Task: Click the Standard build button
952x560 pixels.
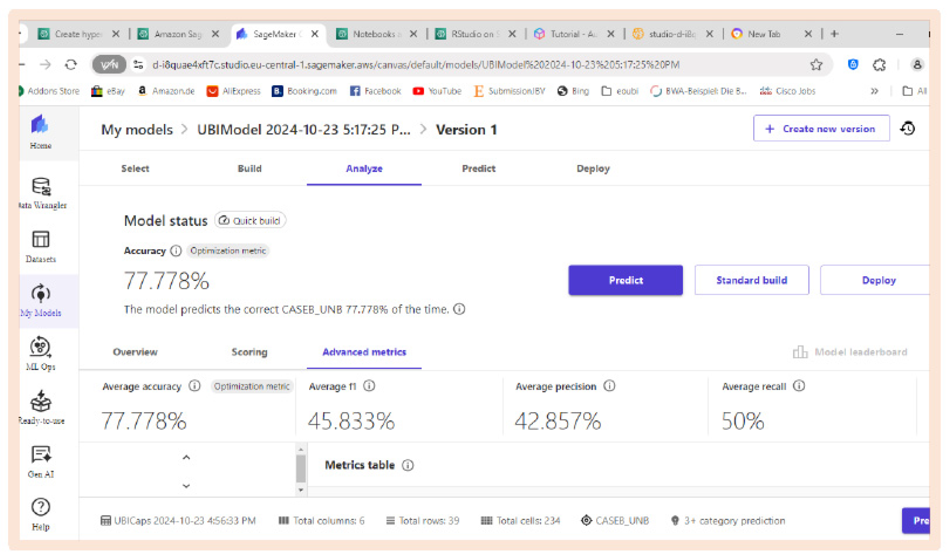Action: [x=752, y=281]
